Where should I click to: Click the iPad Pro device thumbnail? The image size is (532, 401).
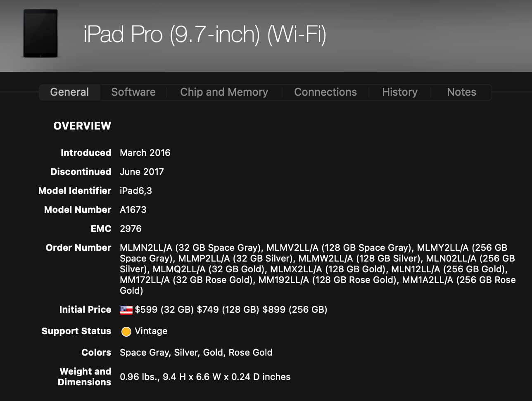pos(40,33)
